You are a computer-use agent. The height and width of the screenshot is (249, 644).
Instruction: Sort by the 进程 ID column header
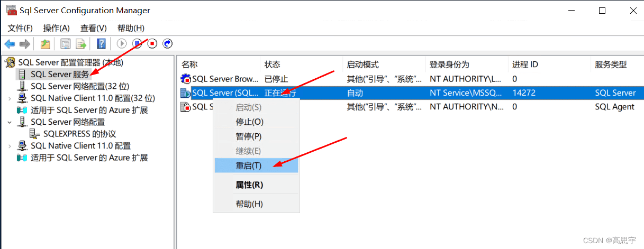[549, 64]
